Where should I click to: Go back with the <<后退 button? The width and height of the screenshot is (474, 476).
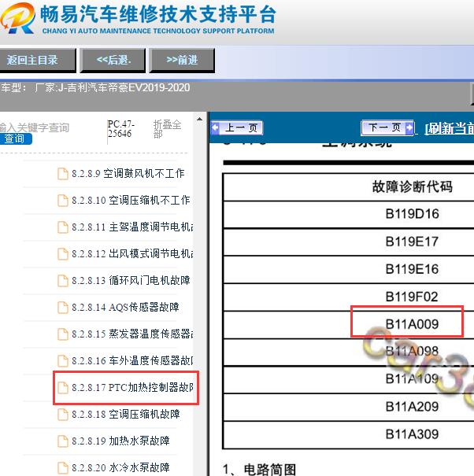[x=113, y=60]
